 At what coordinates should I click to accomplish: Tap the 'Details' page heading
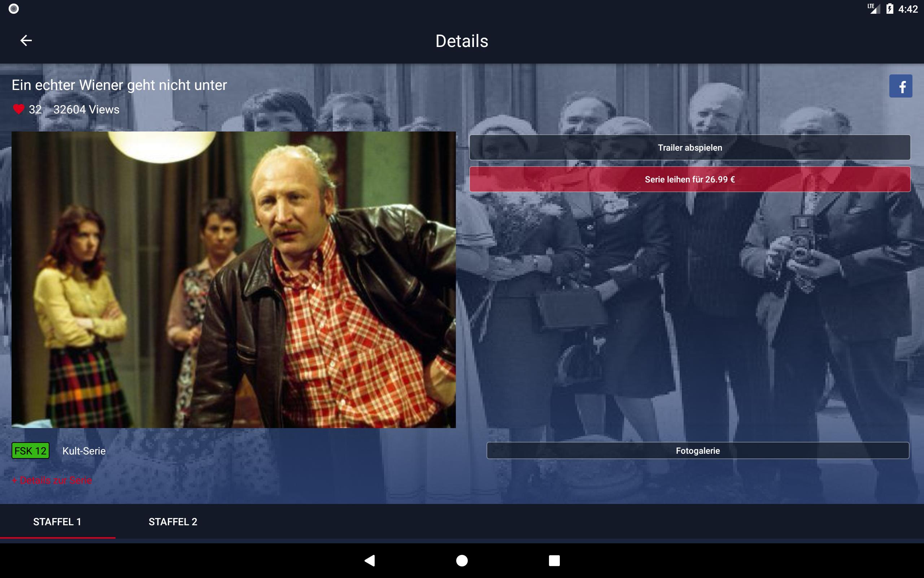click(462, 41)
